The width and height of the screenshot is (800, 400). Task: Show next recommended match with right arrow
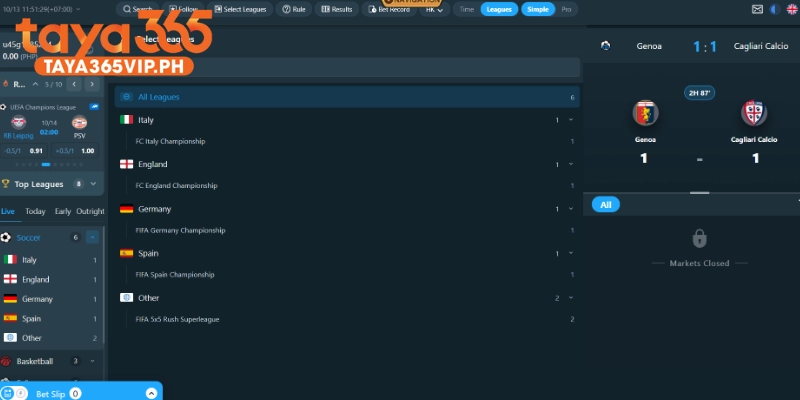click(x=92, y=84)
